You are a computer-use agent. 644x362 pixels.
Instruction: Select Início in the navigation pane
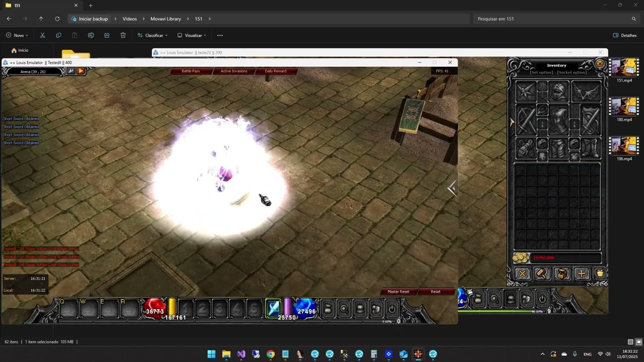tap(20, 50)
